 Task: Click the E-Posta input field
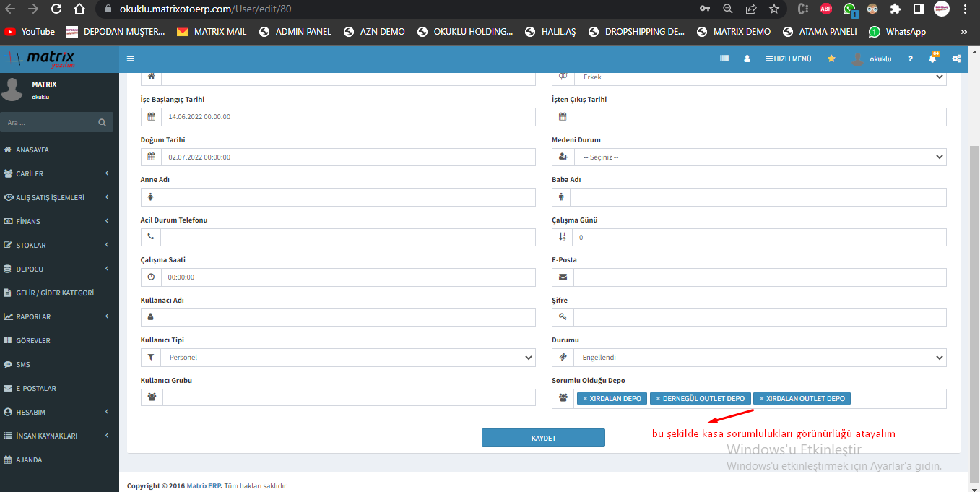pyautogui.click(x=759, y=277)
